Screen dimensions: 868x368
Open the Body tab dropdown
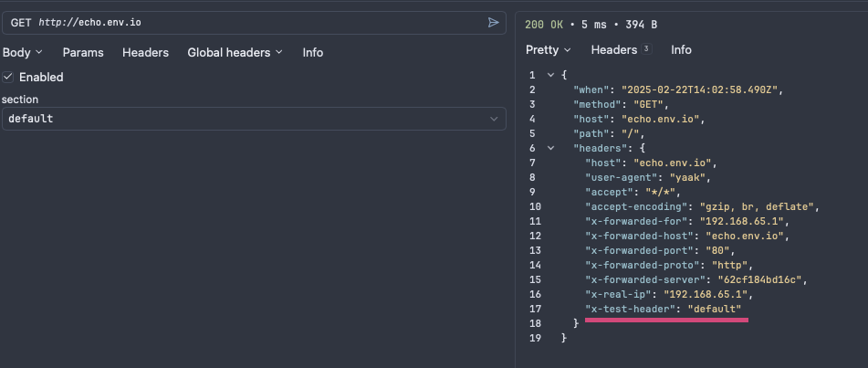click(x=22, y=52)
